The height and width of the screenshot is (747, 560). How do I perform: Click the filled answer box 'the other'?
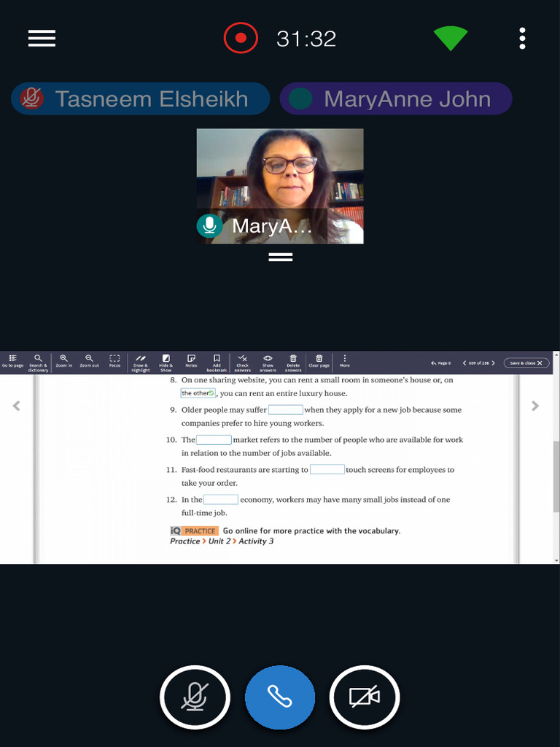pyautogui.click(x=198, y=393)
